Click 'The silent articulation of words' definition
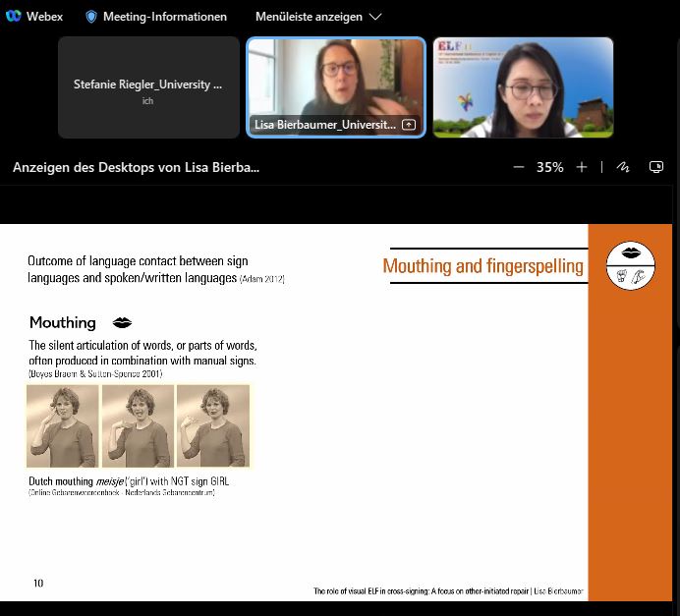 point(142,353)
